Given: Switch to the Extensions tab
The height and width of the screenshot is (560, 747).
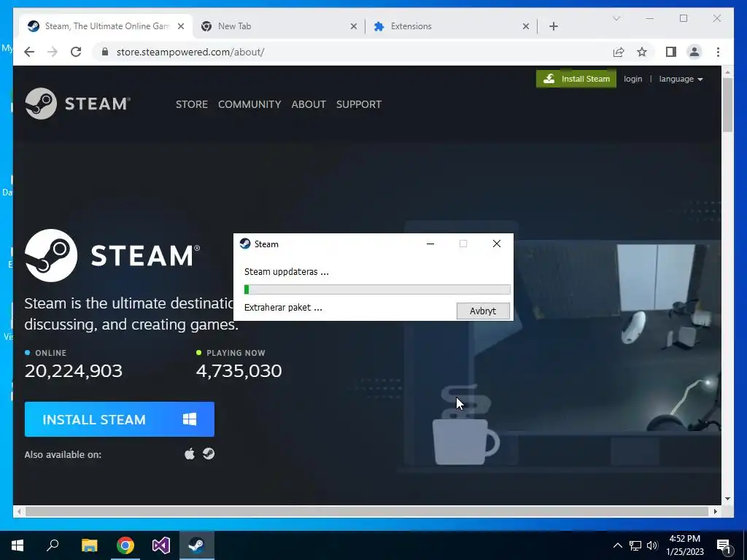Looking at the screenshot, I should pos(451,26).
